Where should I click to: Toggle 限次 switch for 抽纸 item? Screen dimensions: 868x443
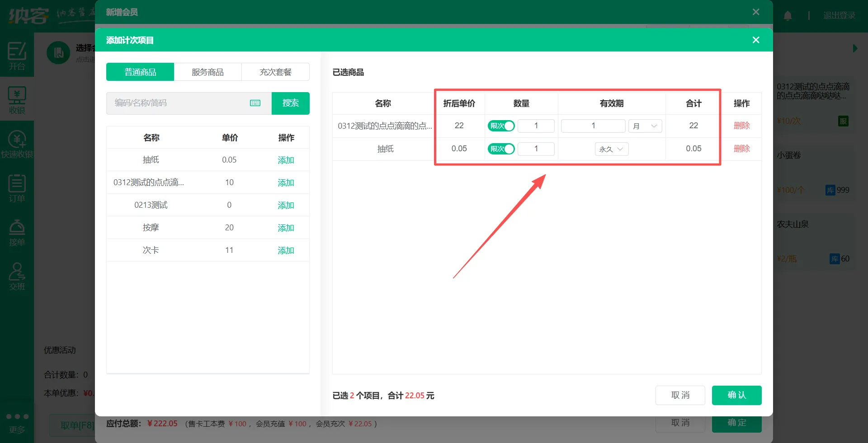pyautogui.click(x=501, y=149)
